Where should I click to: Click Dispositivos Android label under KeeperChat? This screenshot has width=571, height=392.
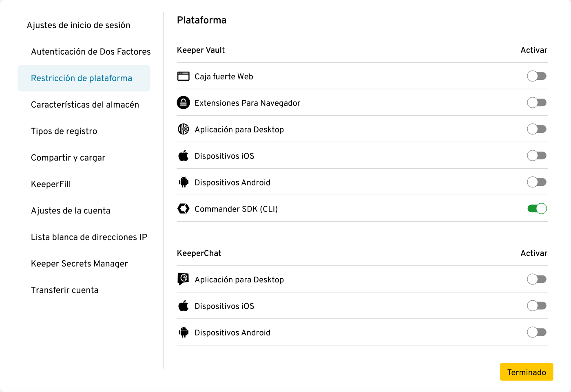click(x=232, y=333)
